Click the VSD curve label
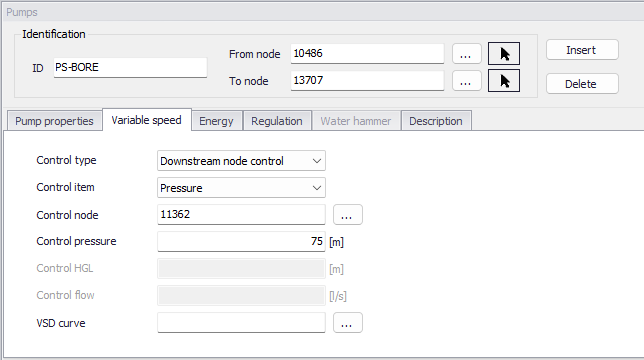The width and height of the screenshot is (644, 360). click(x=61, y=323)
